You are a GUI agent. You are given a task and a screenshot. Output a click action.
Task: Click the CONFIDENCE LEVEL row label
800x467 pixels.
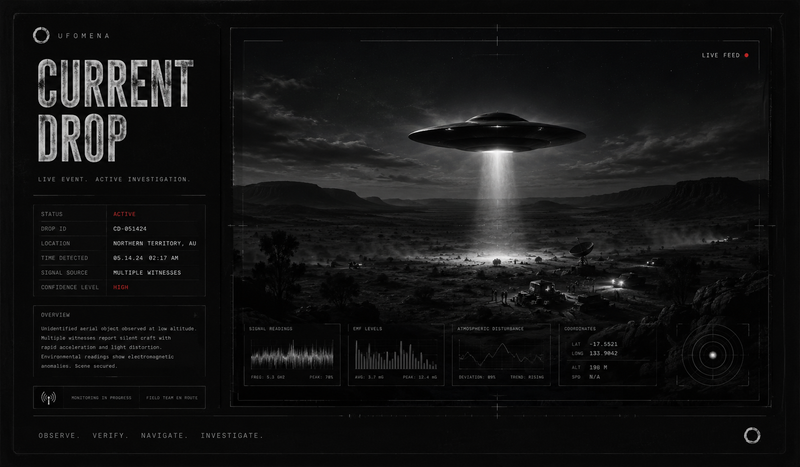pos(70,287)
